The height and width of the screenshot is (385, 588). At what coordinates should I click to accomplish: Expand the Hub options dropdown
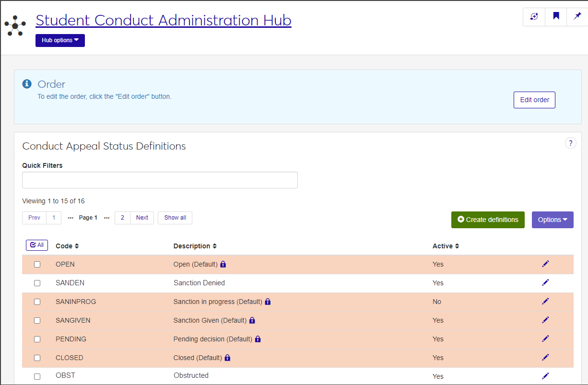coord(60,40)
